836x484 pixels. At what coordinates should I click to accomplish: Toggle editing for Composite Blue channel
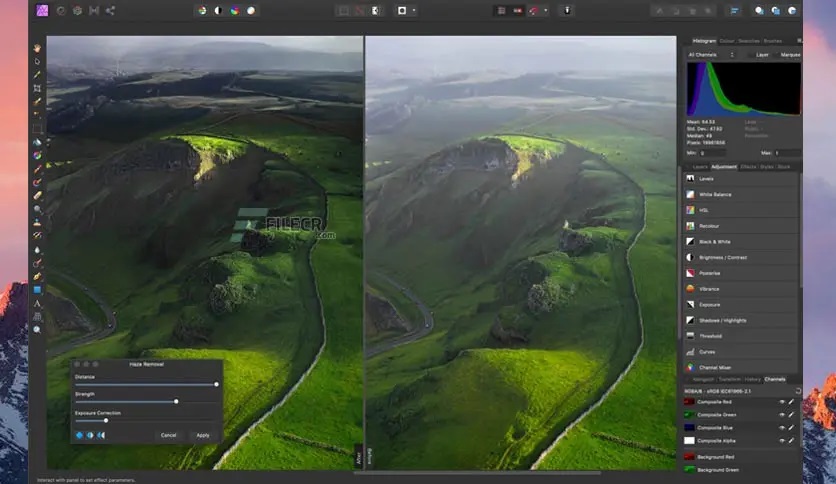click(x=791, y=427)
